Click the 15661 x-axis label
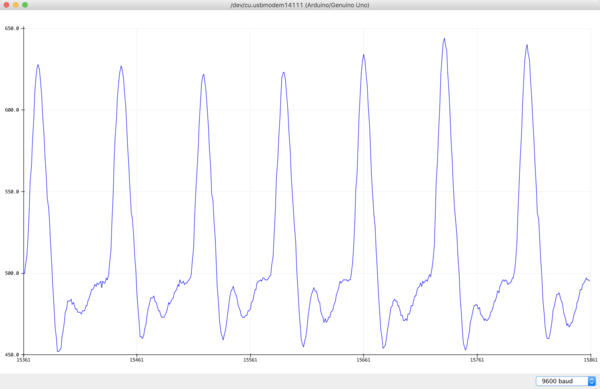 [x=363, y=360]
